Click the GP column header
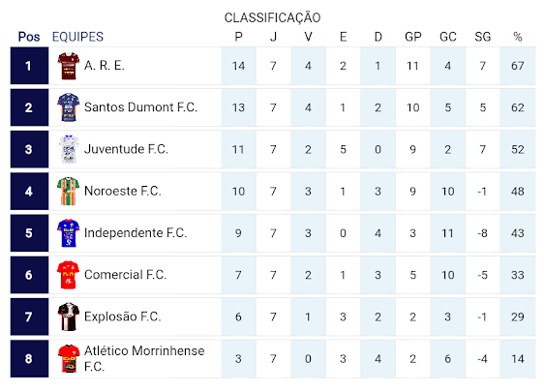The image size is (544, 392). [413, 37]
